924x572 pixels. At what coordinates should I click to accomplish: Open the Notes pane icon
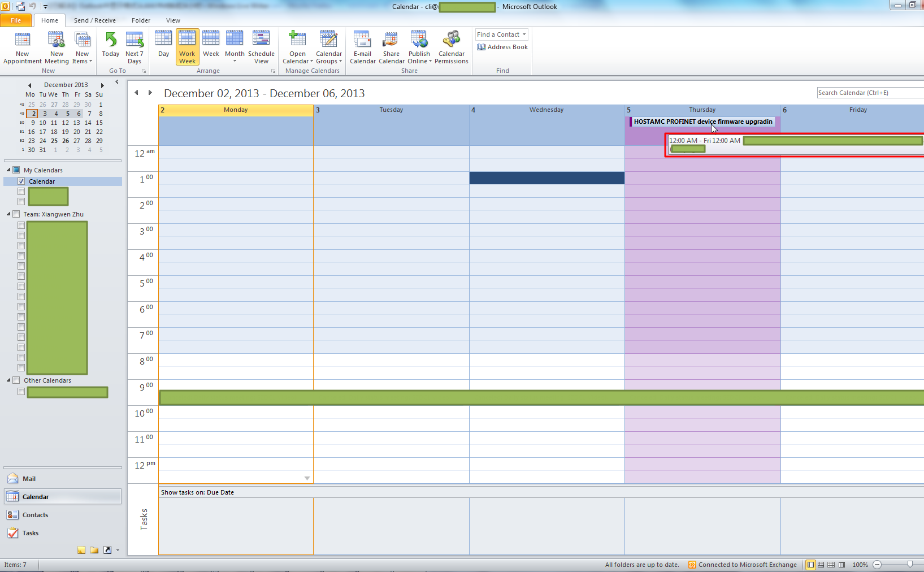pyautogui.click(x=81, y=550)
